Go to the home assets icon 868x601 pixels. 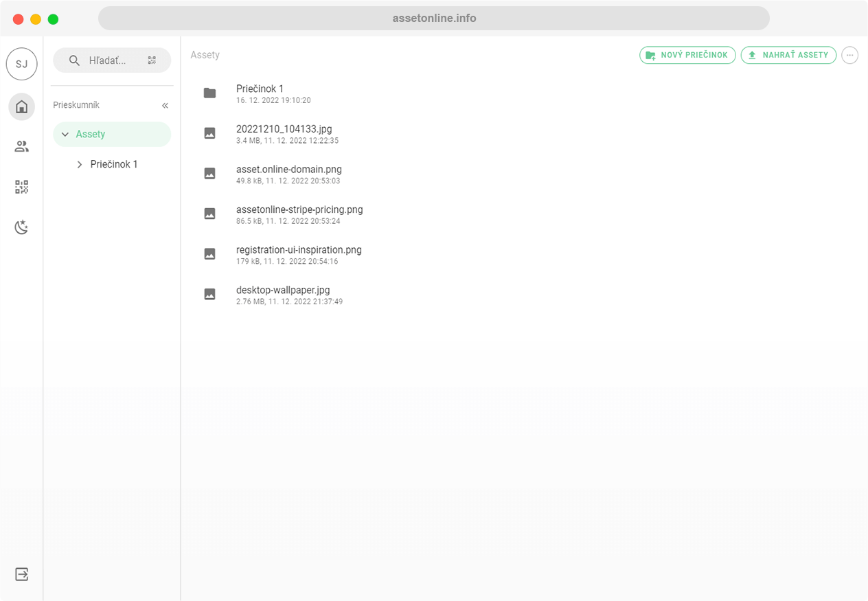pos(21,106)
